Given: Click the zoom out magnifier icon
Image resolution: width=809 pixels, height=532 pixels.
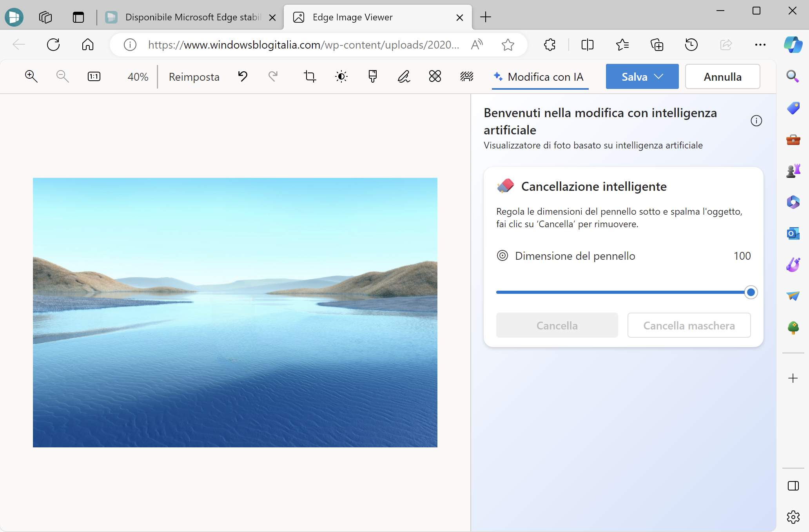Looking at the screenshot, I should click(x=63, y=76).
